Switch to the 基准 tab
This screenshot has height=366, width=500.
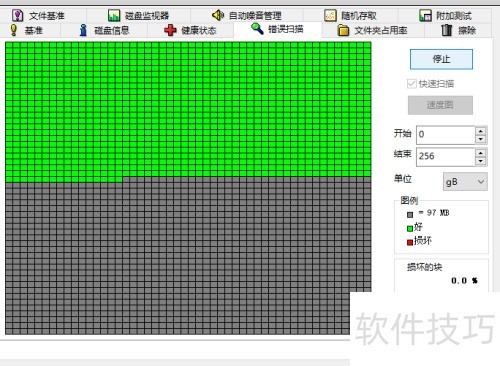30,30
